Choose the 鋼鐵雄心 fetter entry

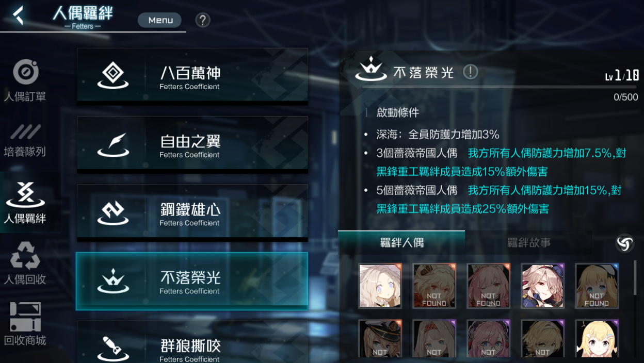[192, 212]
